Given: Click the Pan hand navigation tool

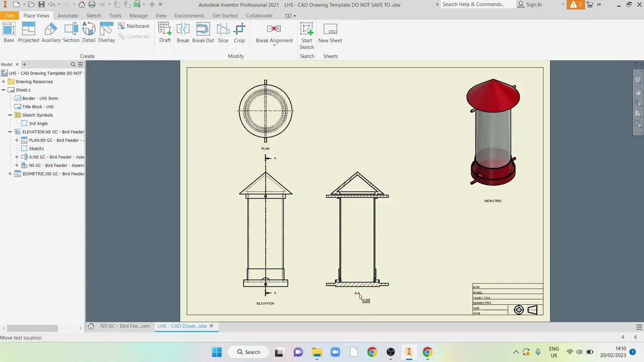Looking at the screenshot, I should 638,92.
